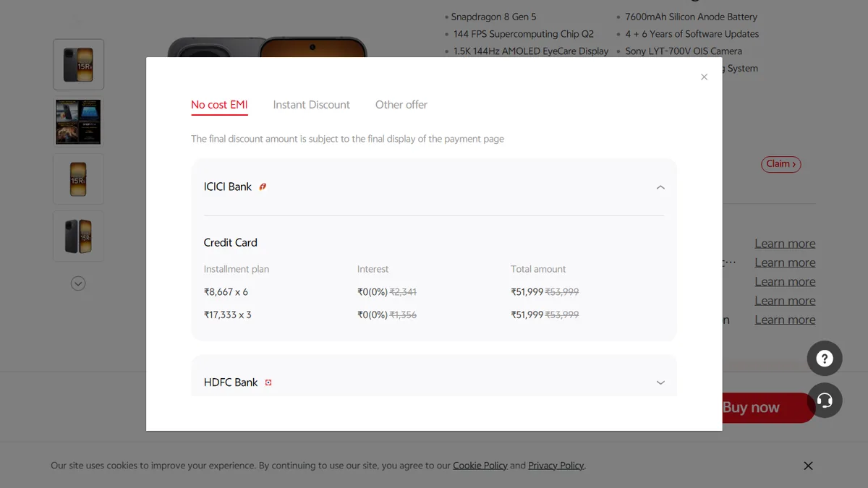Click the ₹17,333 x 3 installment plan
The height and width of the screenshot is (488, 868).
(228, 314)
